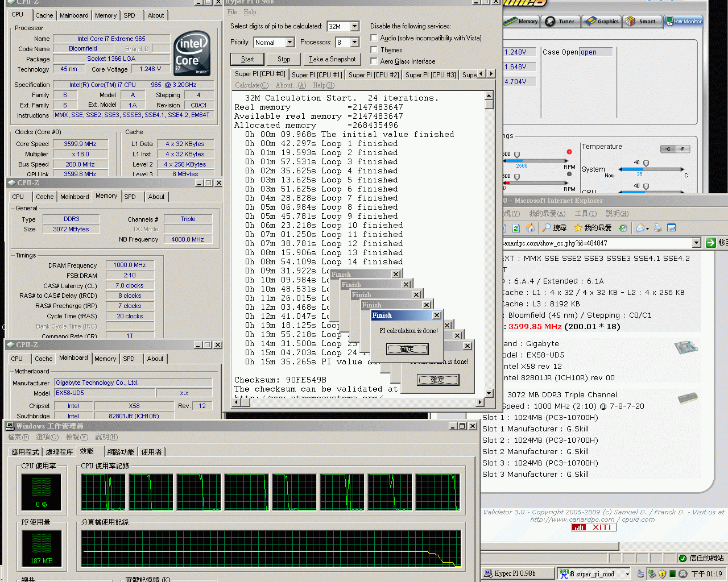The image size is (728, 582).
Task: Open 網路功能 tab in Task Manager
Action: (121, 452)
